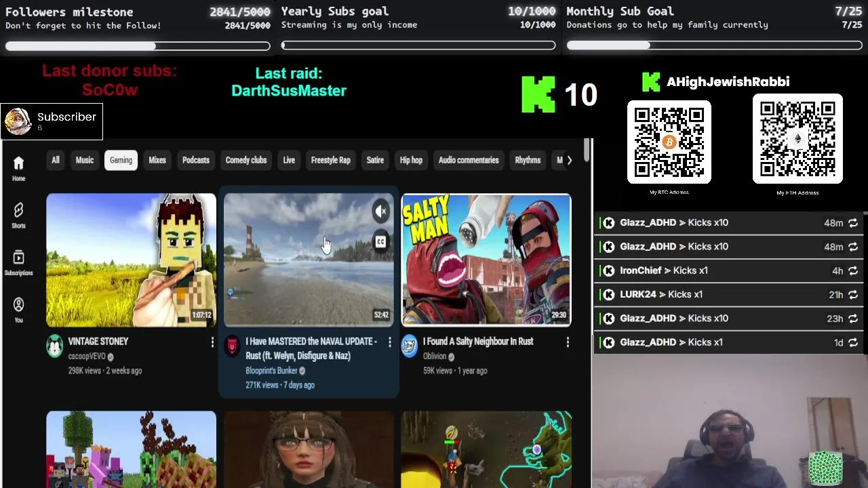Show more filter chips via right arrow

pos(569,160)
